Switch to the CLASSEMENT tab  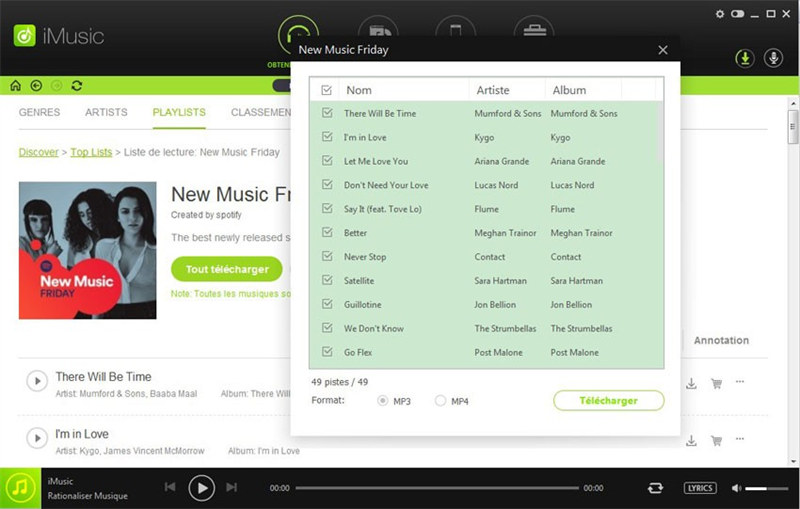[261, 112]
